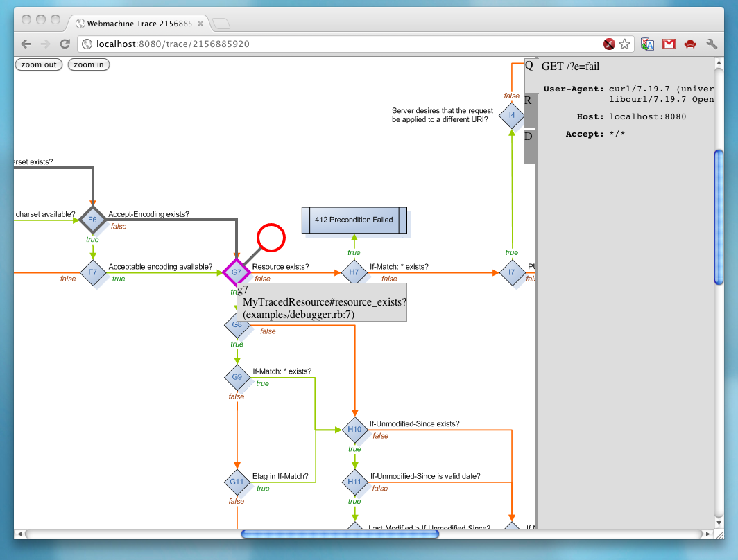The width and height of the screenshot is (738, 560).
Task: Open the Gmail extension icon
Action: (669, 44)
